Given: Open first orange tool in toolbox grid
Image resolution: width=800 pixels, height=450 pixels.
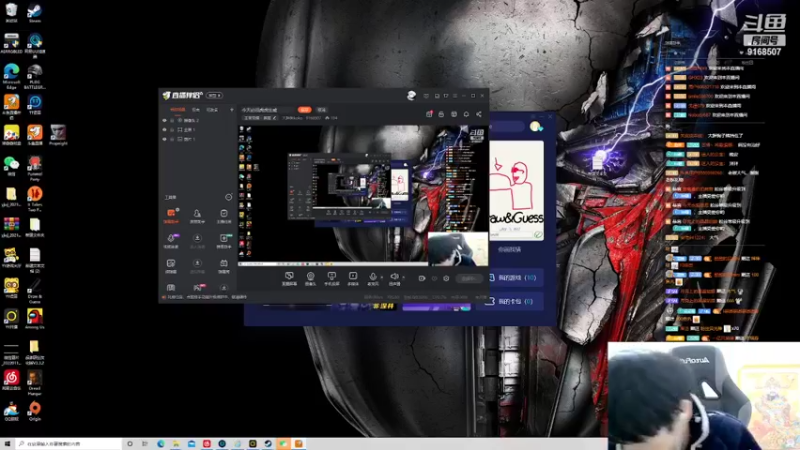Looking at the screenshot, I should coord(171,216).
